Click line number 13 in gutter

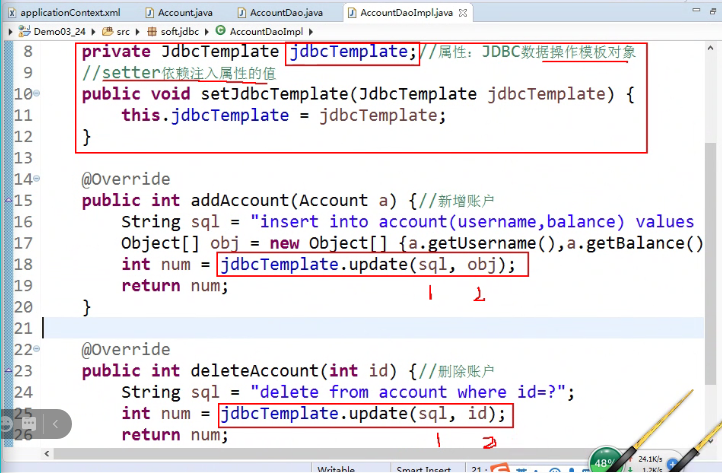click(23, 158)
